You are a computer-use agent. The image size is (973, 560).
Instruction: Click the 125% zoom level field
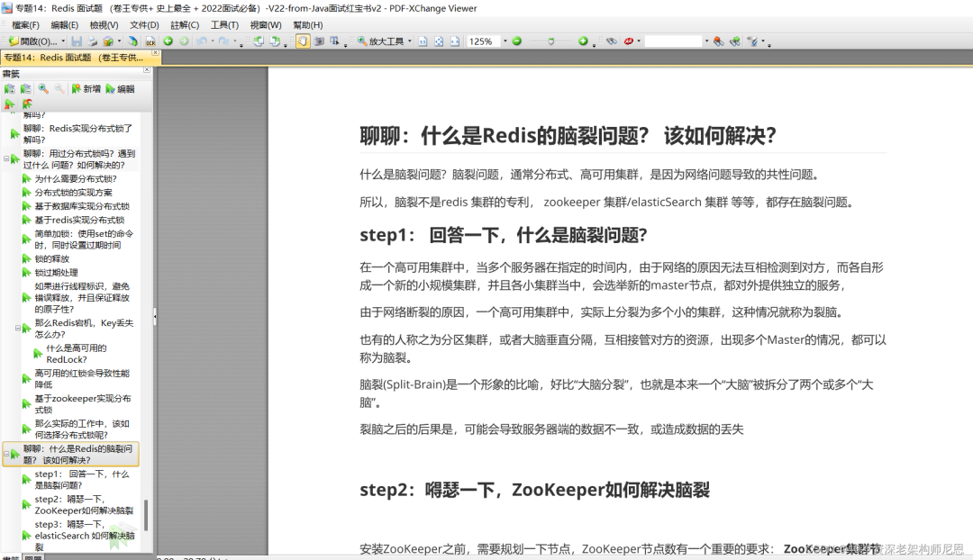pyautogui.click(x=484, y=41)
